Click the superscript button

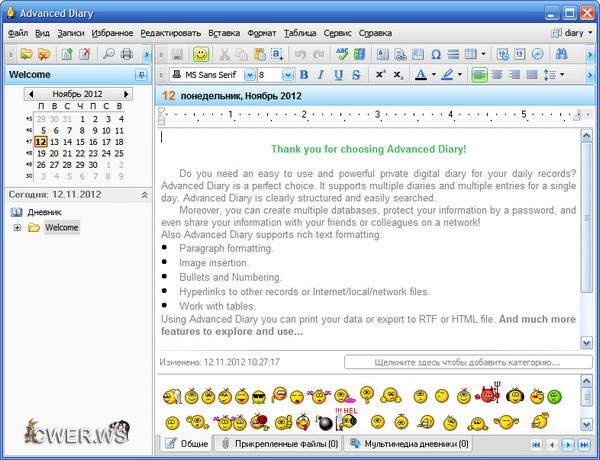380,75
